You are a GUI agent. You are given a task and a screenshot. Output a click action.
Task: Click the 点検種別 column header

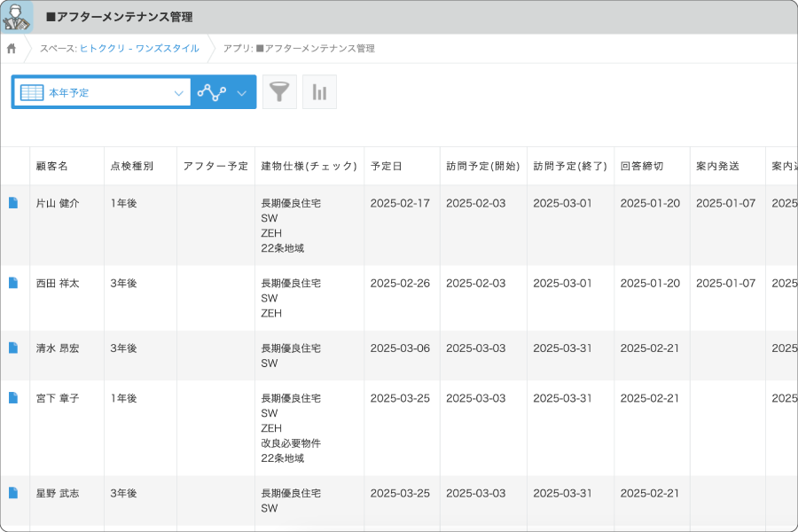tap(131, 166)
